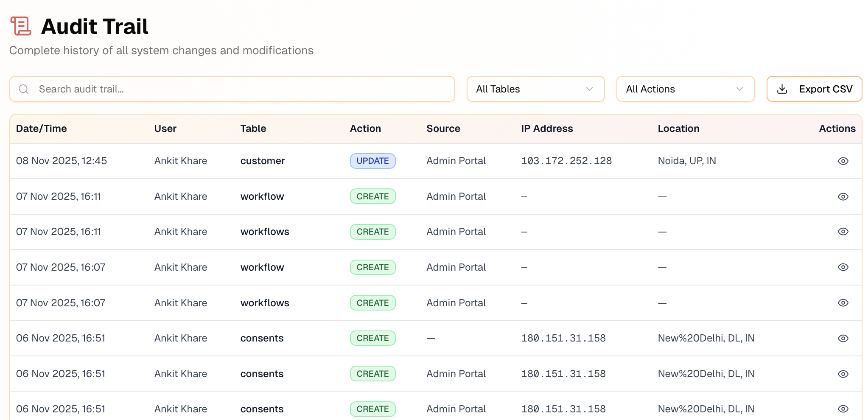The height and width of the screenshot is (420, 868).
Task: Open the All Actions filter dropdown
Action: [685, 89]
